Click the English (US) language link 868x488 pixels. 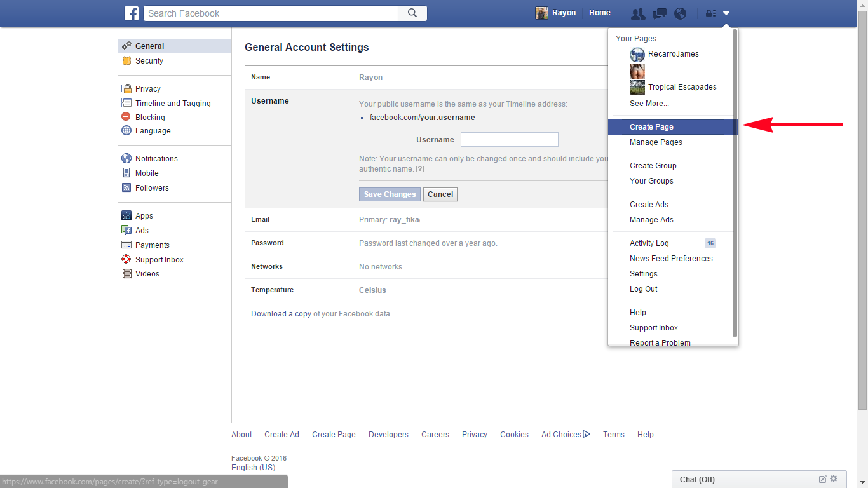pos(254,468)
